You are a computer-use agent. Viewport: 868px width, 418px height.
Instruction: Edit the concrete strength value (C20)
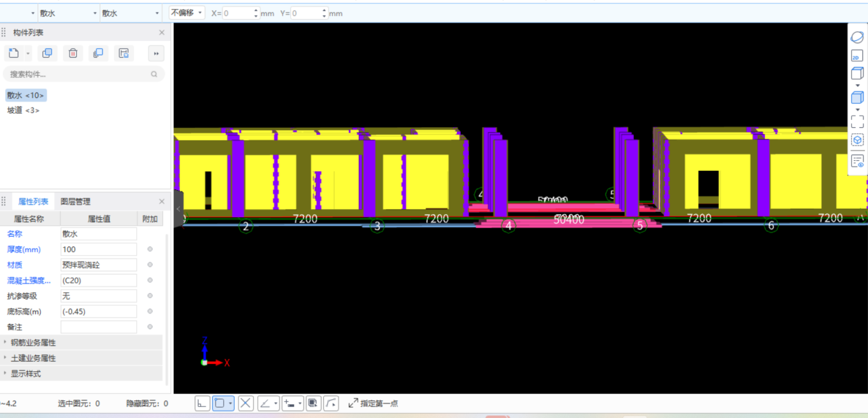(98, 280)
